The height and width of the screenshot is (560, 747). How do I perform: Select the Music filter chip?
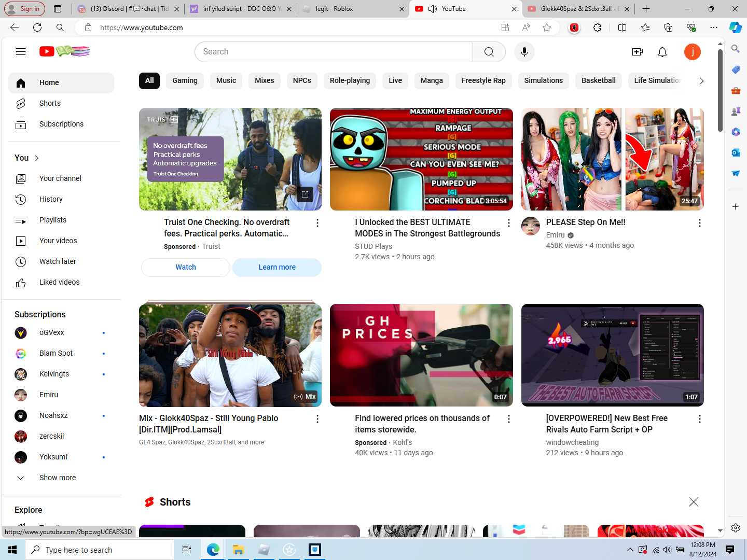tap(226, 81)
